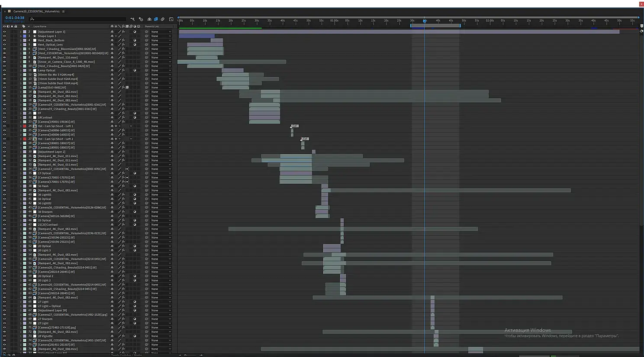Open Parent dropdown for Vent_Optical_Lens layer
Screen dimensions: 644x357
pos(161,45)
